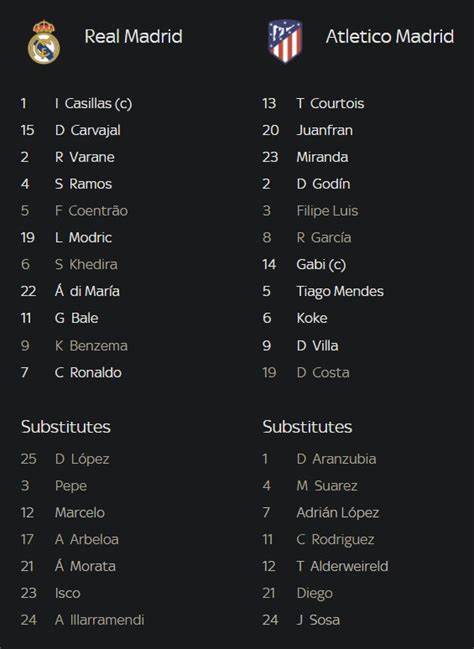Open the Real Madrid team heading
Viewport: 474px width, 649px height.
pyautogui.click(x=133, y=36)
